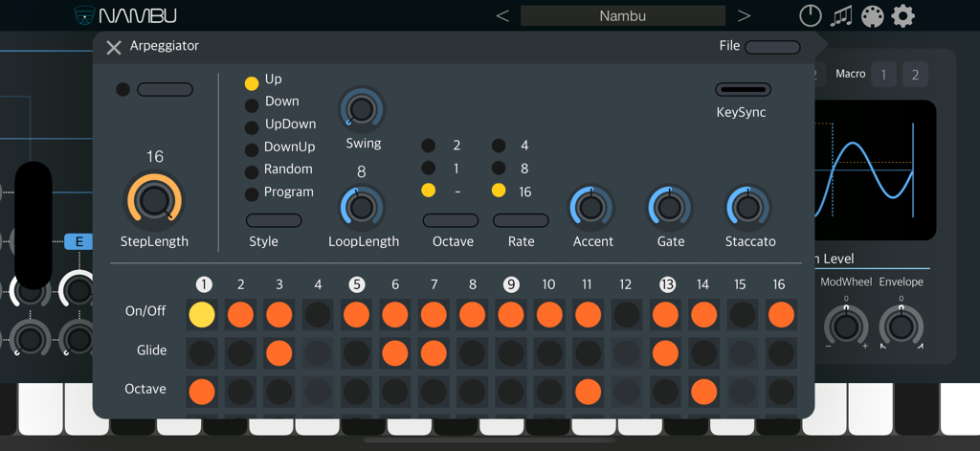Open the power dial icon in top bar
This screenshot has height=451, width=980.
811,15
